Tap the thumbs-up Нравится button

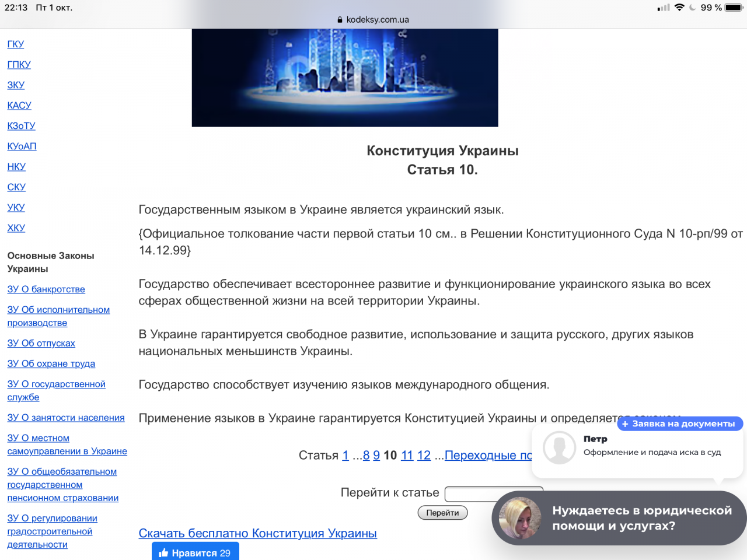[195, 552]
